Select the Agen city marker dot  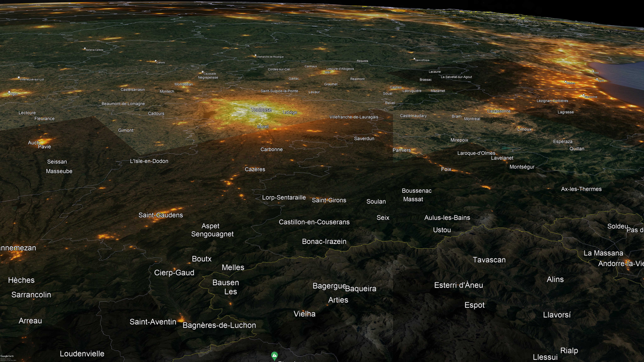tap(9, 92)
